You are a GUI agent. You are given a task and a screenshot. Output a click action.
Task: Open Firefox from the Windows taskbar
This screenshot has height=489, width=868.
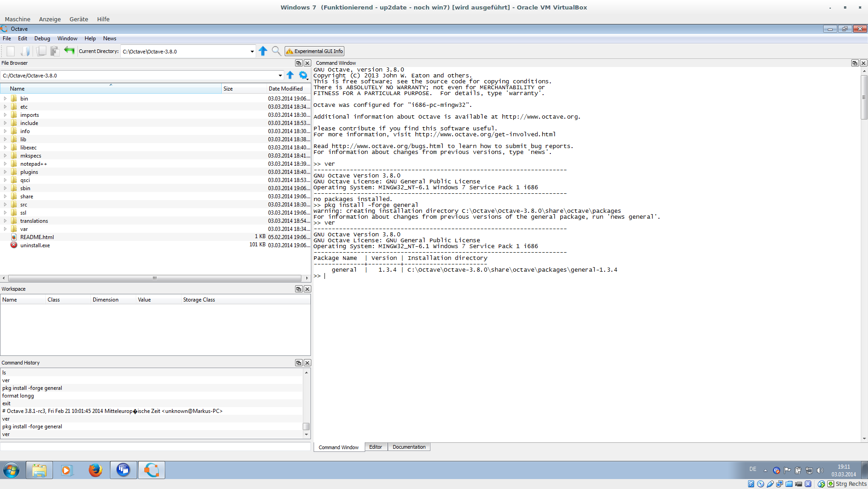pos(95,470)
